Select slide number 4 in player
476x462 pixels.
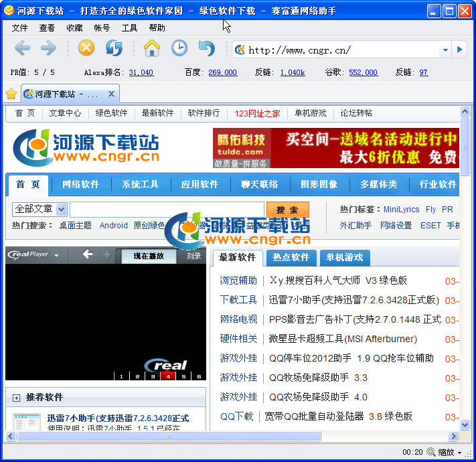pos(168,376)
